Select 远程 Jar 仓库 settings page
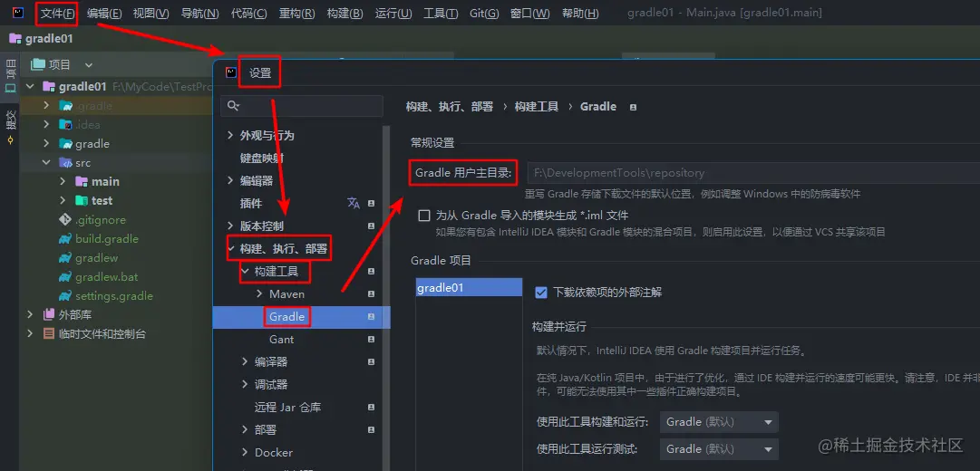The height and width of the screenshot is (471, 980). [287, 408]
